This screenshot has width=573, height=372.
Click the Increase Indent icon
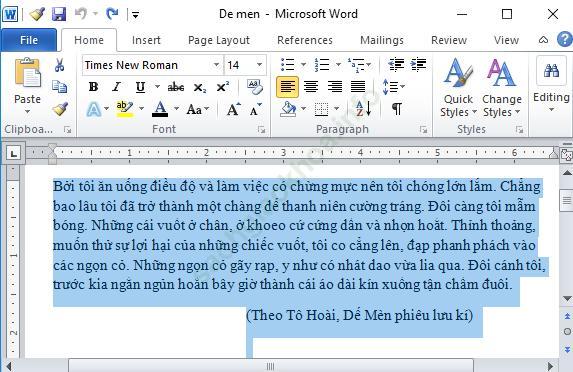pos(418,65)
